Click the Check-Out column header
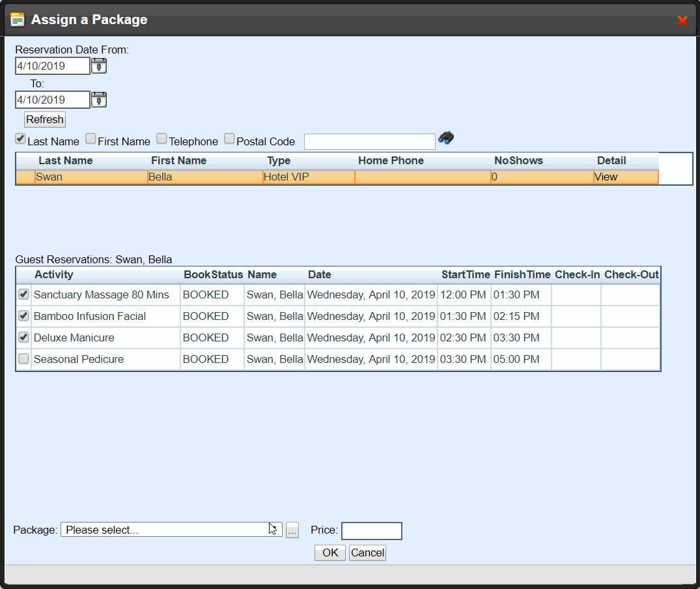700x589 pixels. [x=632, y=275]
